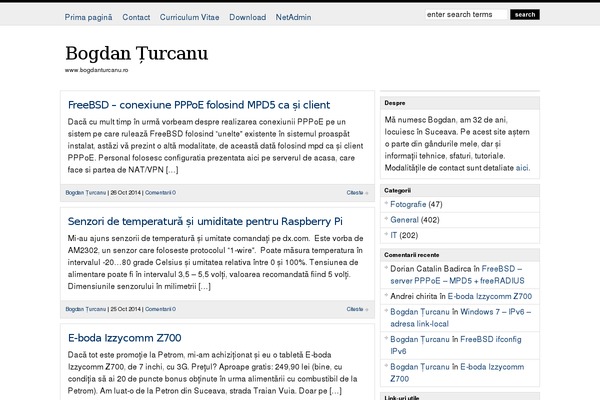Click the 25 Oct 2014 post date
The image size is (600, 400).
tap(126, 309)
